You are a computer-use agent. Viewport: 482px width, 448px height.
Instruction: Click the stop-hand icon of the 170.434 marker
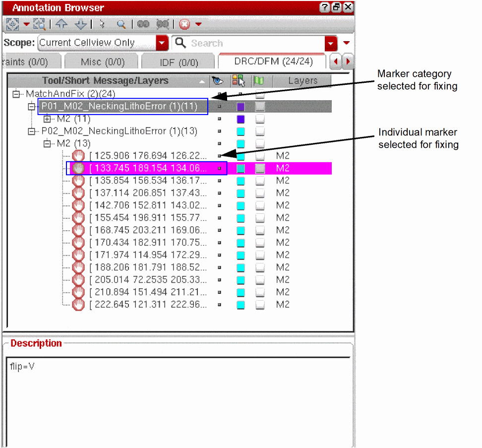point(78,243)
